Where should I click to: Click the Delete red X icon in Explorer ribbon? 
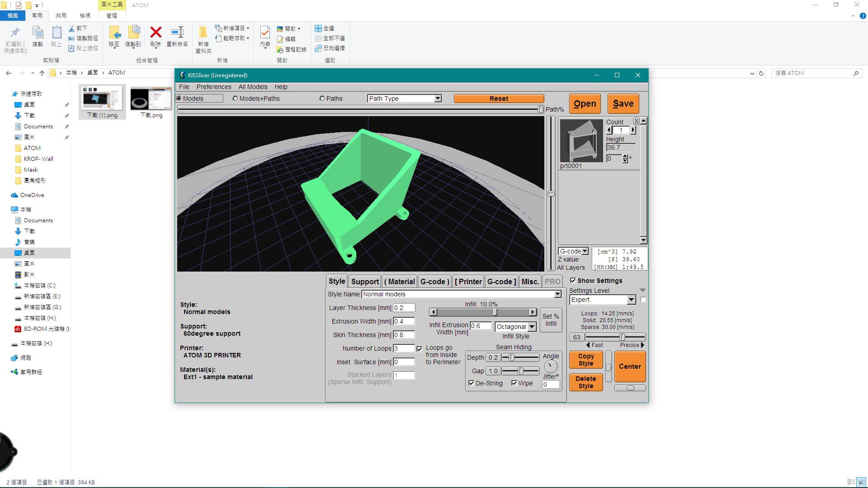pos(156,33)
